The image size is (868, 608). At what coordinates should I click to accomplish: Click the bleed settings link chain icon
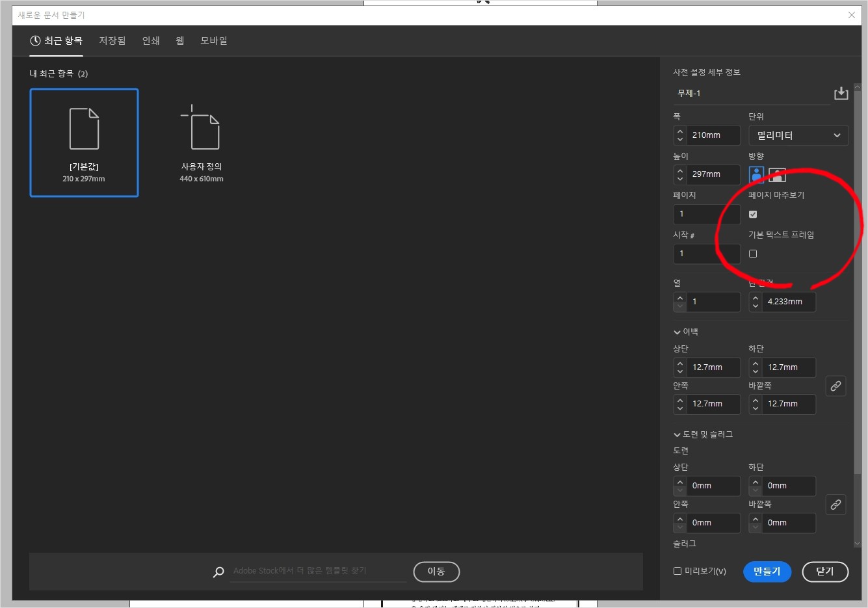835,505
